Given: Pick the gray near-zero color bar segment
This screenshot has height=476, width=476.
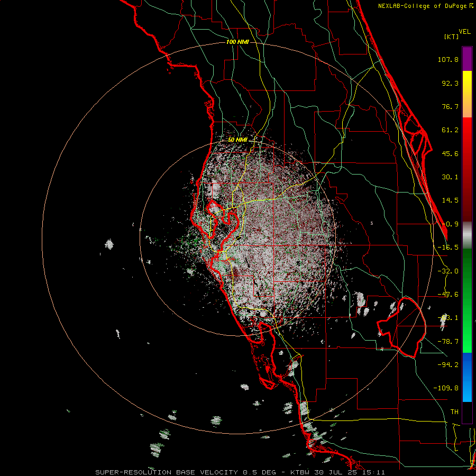Looking at the screenshot, I should tap(467, 235).
